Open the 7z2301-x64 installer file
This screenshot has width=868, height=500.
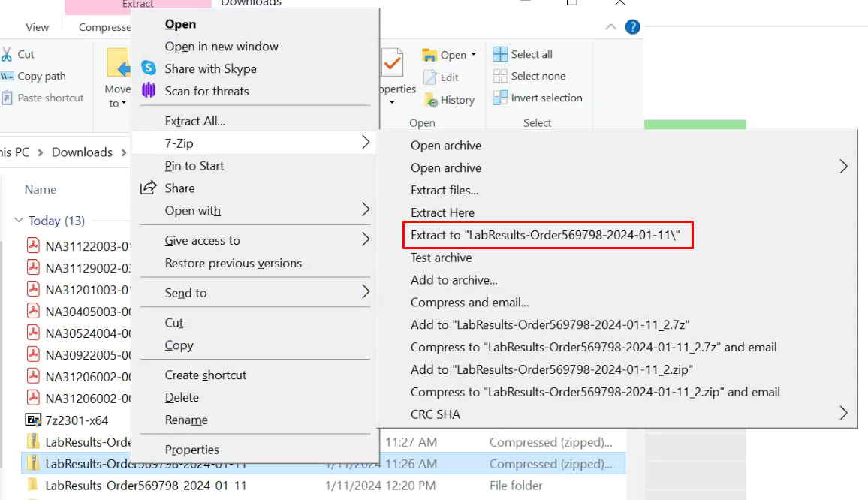point(77,420)
